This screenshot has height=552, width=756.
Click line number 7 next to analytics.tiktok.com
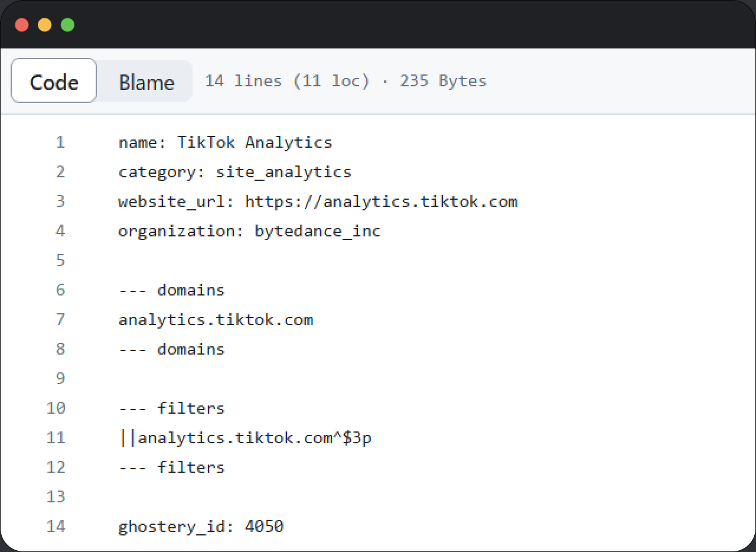click(x=60, y=319)
